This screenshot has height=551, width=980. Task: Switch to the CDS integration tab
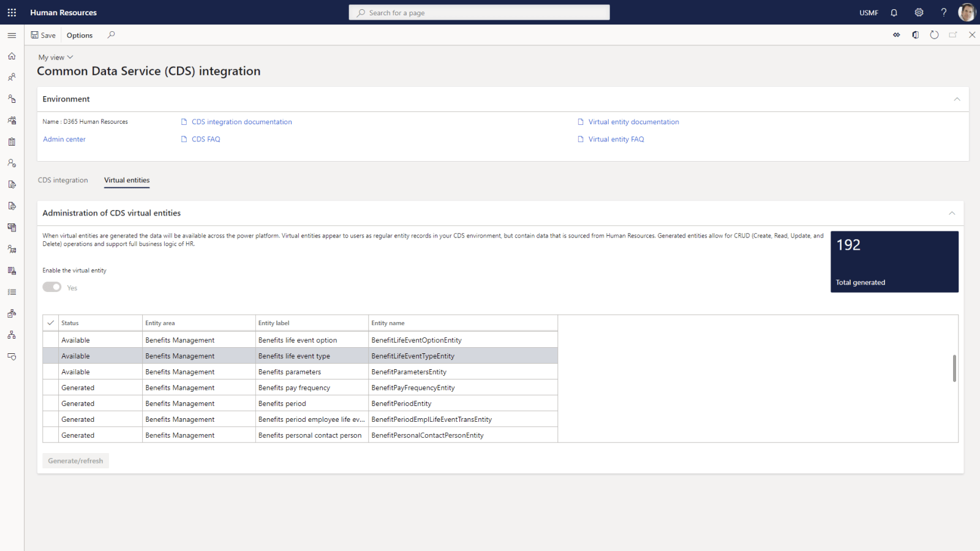coord(62,180)
